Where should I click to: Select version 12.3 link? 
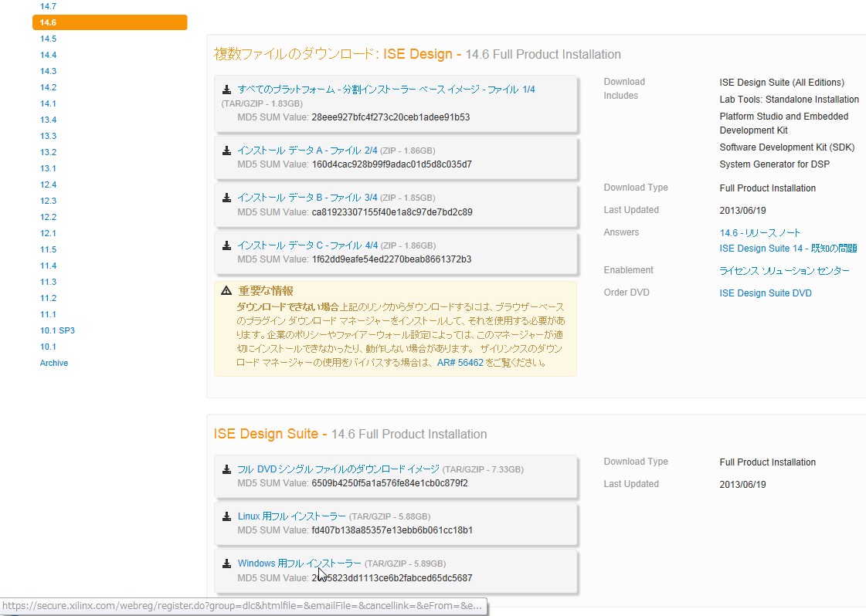48,201
